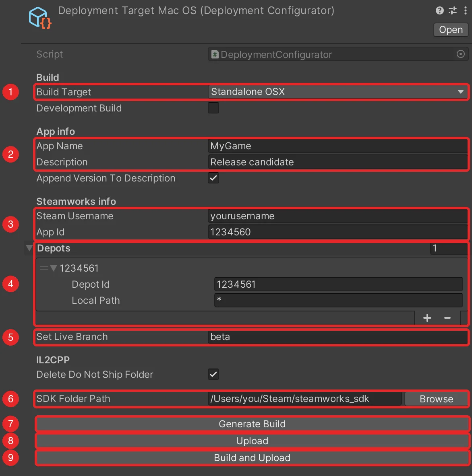
Task: Click the Description field with Release candidate
Action: [337, 162]
